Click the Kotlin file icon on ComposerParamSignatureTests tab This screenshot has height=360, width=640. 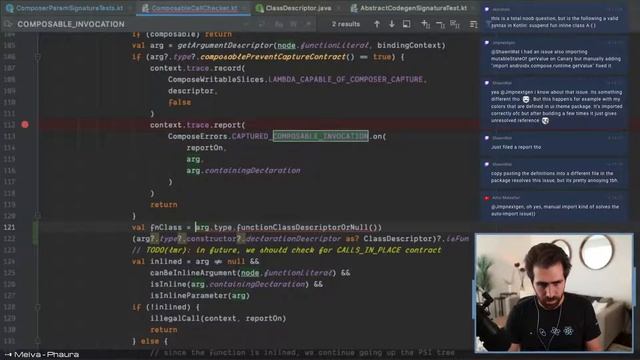tap(9, 8)
